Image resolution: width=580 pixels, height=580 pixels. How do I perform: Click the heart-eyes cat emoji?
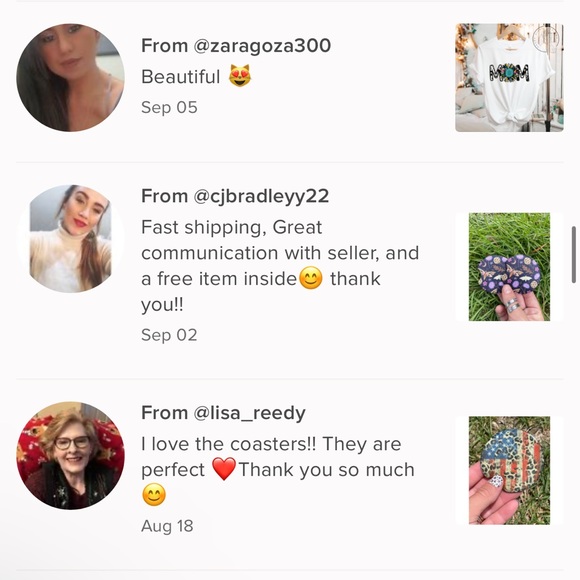(x=240, y=76)
